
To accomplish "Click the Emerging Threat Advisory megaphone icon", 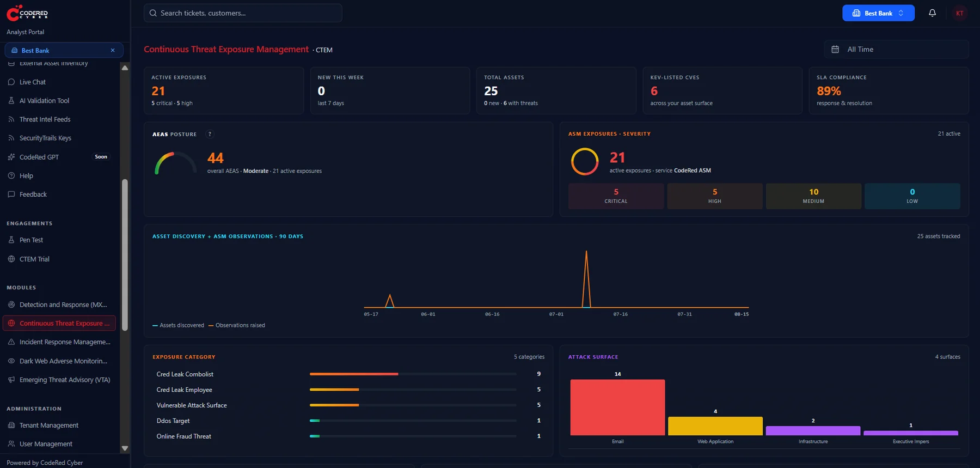I will point(11,380).
